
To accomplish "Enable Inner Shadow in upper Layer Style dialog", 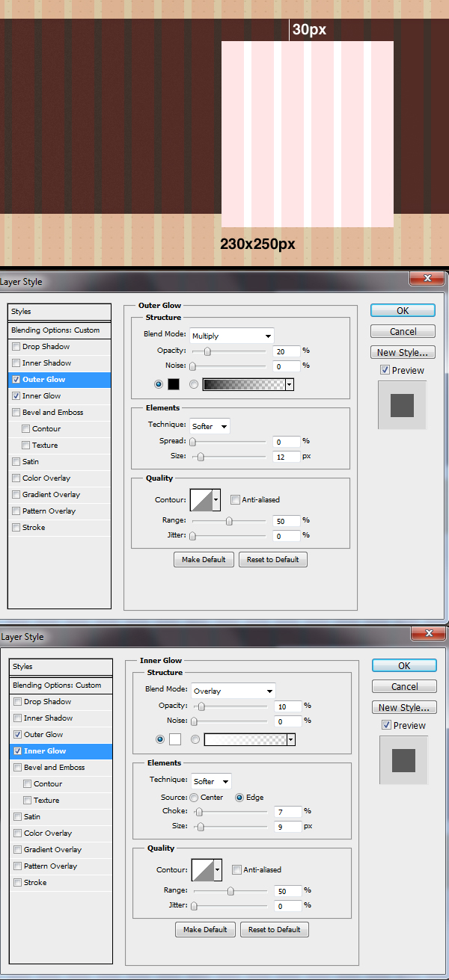I will pyautogui.click(x=16, y=363).
